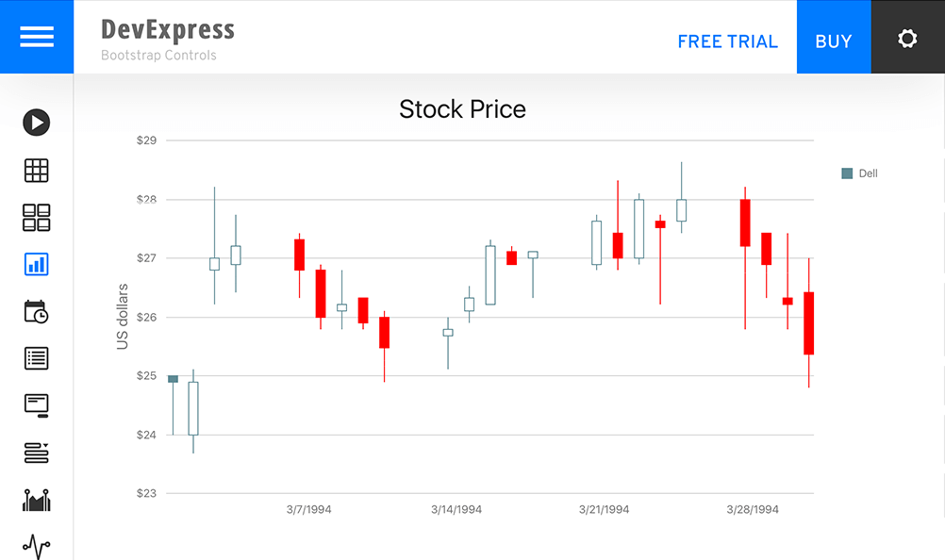945x560 pixels.
Task: Select the area range chart icon
Action: pyautogui.click(x=37, y=500)
